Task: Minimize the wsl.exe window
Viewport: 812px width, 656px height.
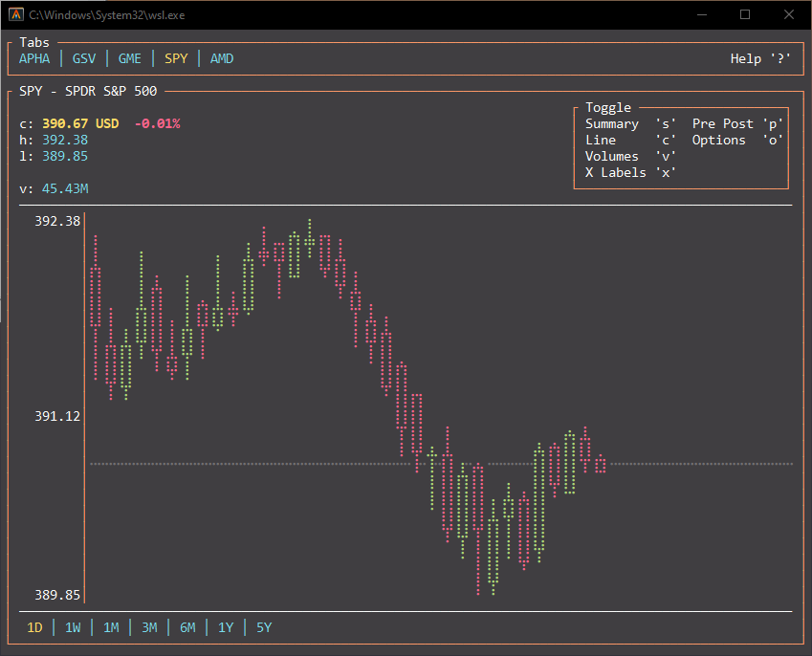Action: (x=702, y=14)
